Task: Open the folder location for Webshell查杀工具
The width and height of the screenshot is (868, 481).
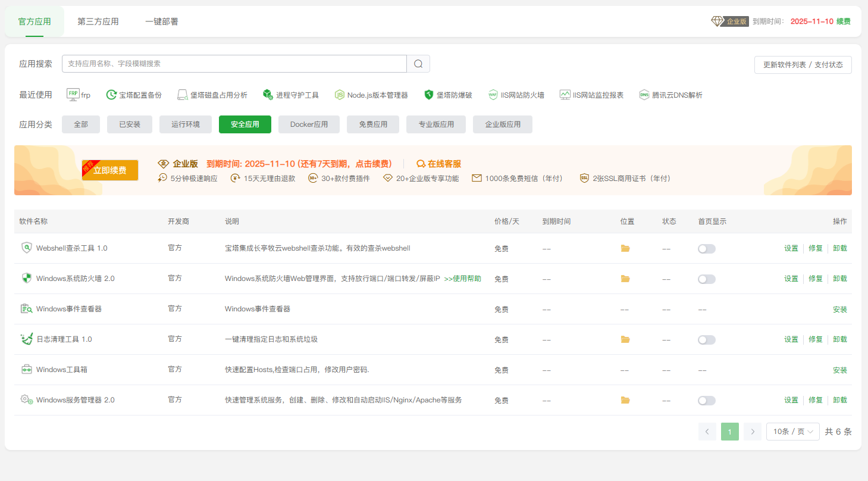Action: coord(625,248)
